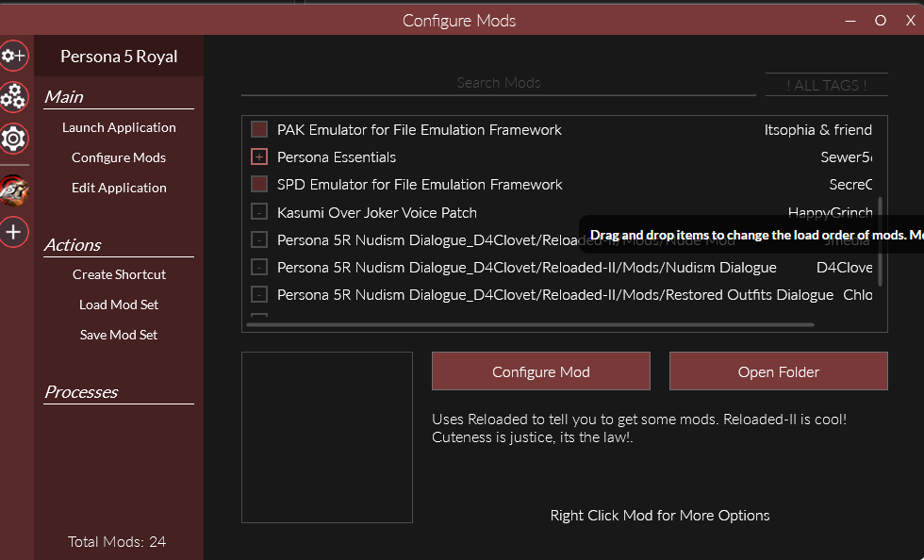924x560 pixels.
Task: Click the Open Folder button
Action: [779, 371]
